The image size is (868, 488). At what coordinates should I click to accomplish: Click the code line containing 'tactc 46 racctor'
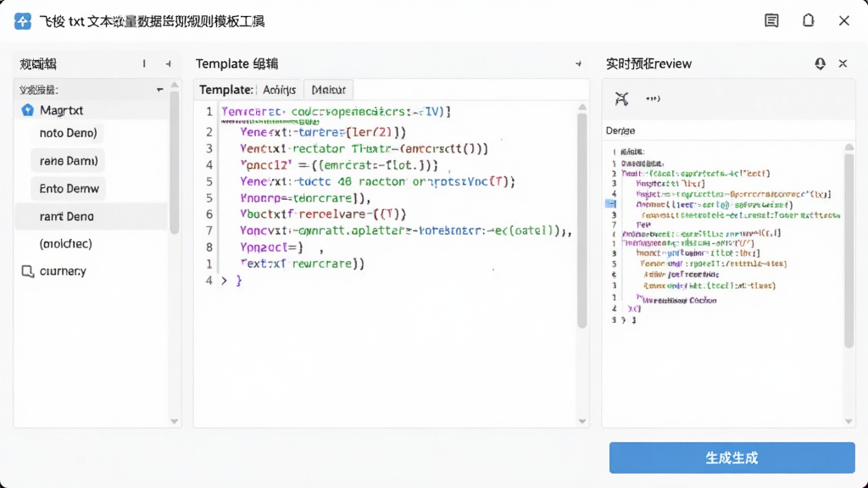(x=377, y=181)
